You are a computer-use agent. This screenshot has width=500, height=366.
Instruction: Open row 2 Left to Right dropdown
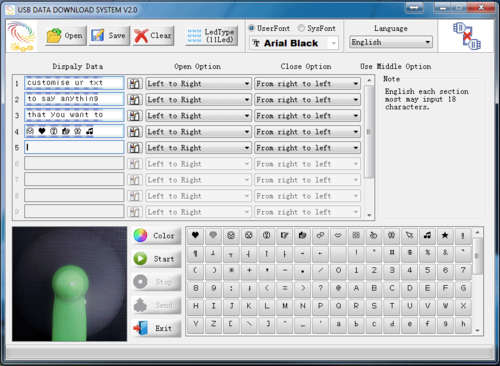click(198, 100)
